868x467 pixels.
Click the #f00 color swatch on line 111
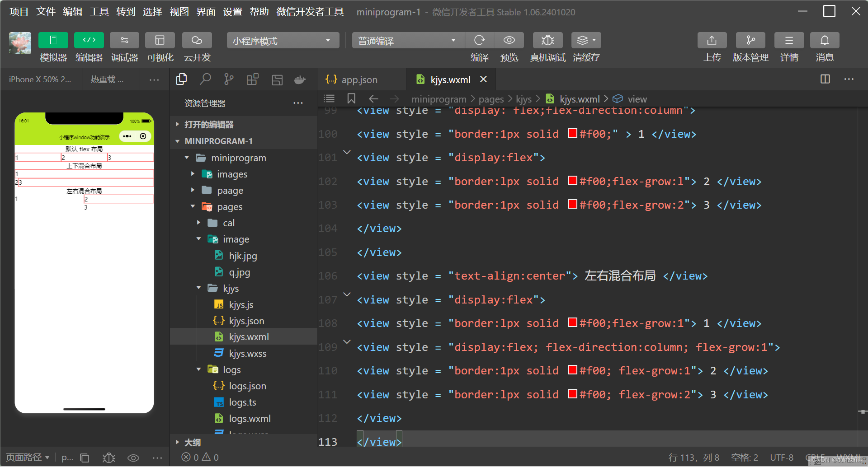click(572, 393)
